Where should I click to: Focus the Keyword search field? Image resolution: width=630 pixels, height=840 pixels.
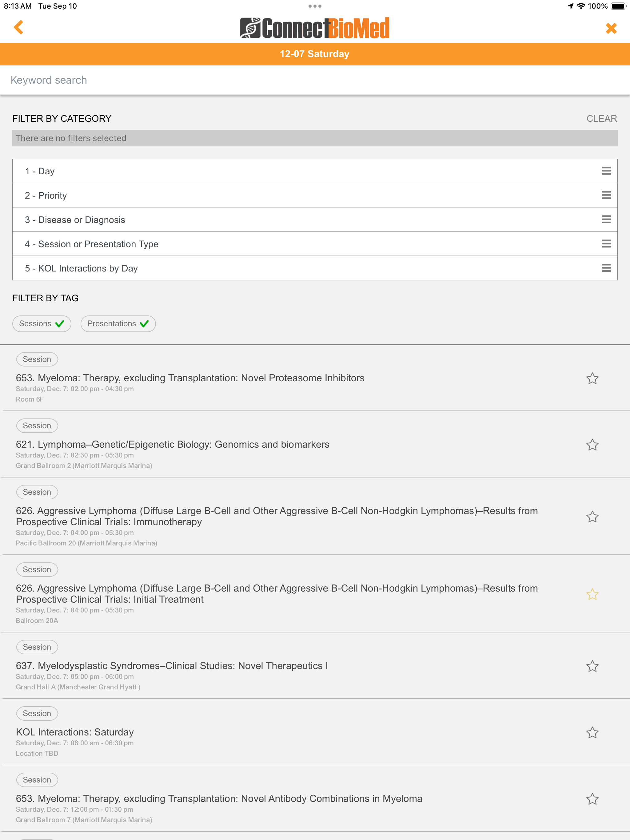(x=315, y=80)
